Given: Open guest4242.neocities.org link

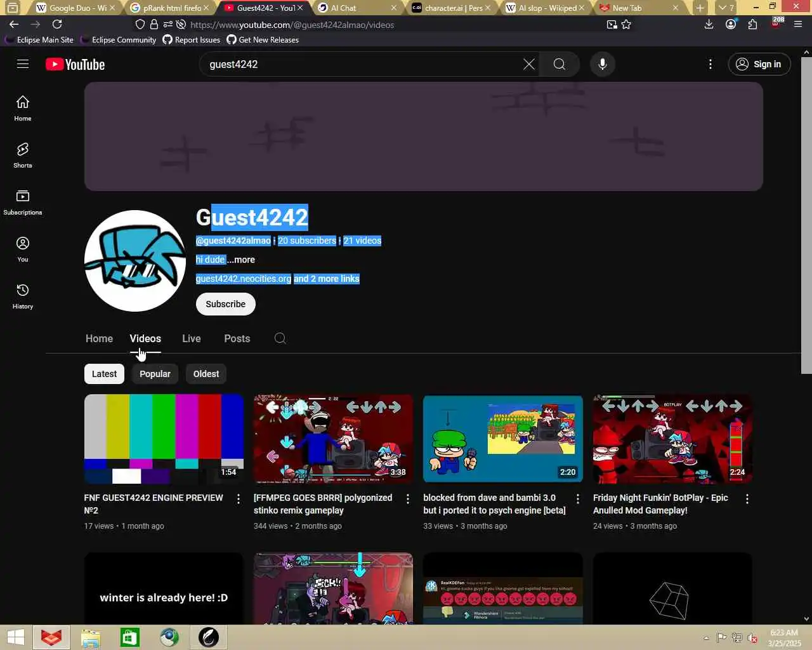Looking at the screenshot, I should [x=244, y=279].
